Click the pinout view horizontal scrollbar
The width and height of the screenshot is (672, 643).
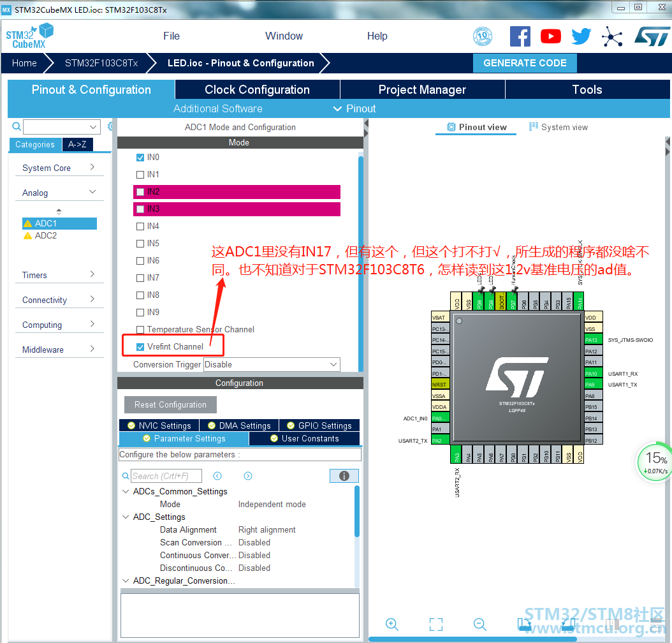pyautogui.click(x=472, y=639)
